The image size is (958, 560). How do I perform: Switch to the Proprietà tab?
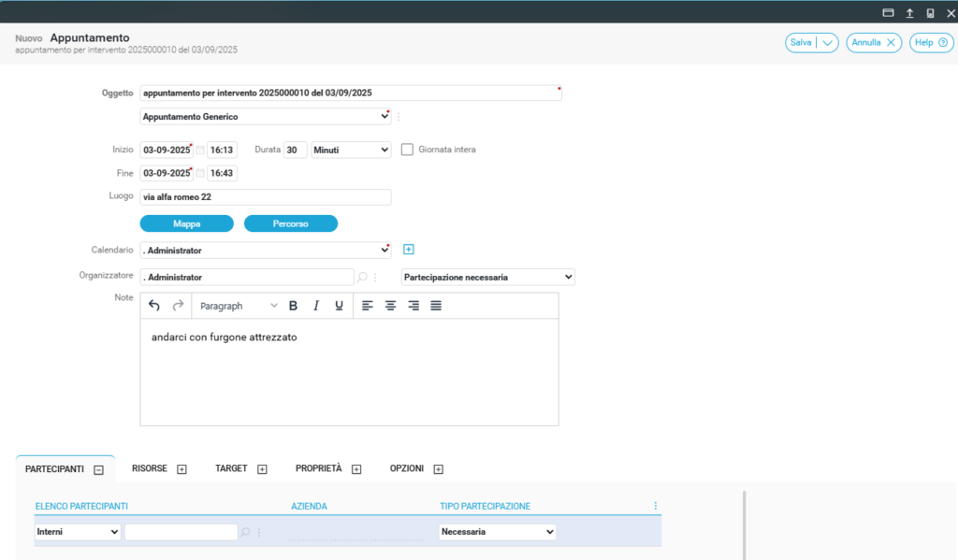318,468
